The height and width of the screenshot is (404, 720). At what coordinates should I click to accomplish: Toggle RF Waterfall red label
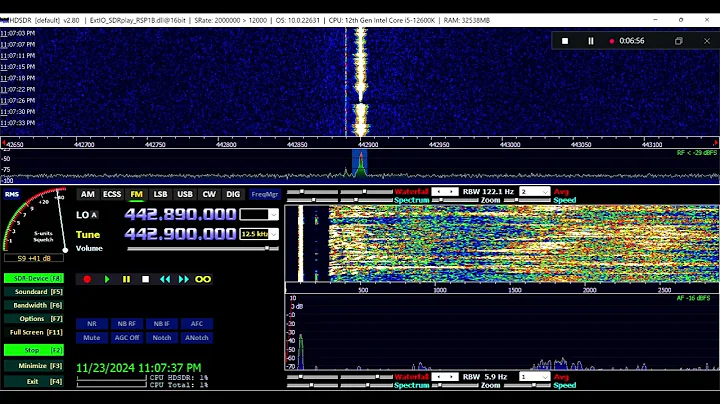click(x=411, y=191)
